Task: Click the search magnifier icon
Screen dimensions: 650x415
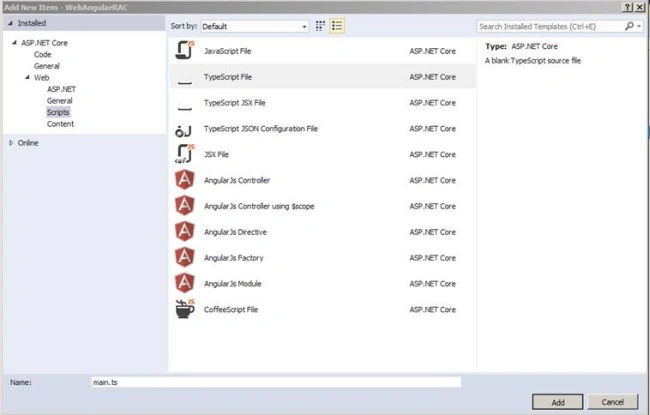Action: tap(629, 26)
